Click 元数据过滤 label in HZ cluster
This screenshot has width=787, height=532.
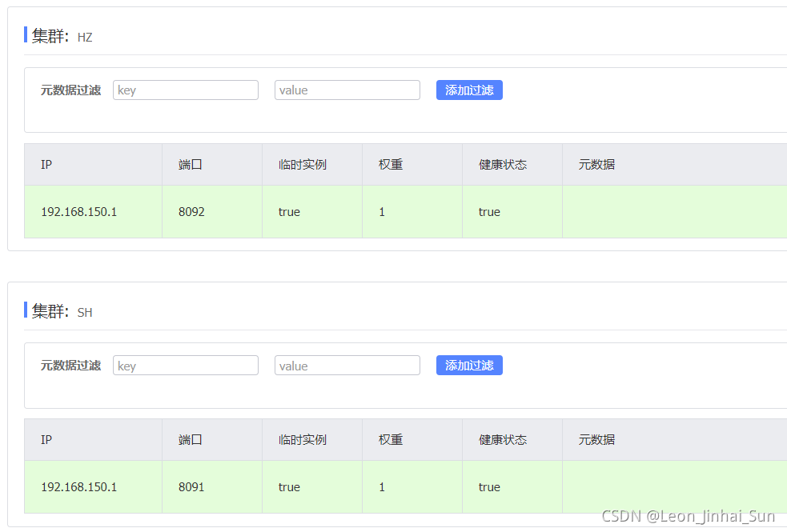[70, 90]
